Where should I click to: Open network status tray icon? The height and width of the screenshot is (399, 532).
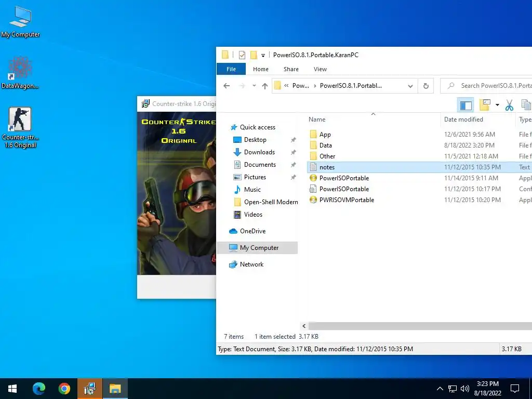453,389
